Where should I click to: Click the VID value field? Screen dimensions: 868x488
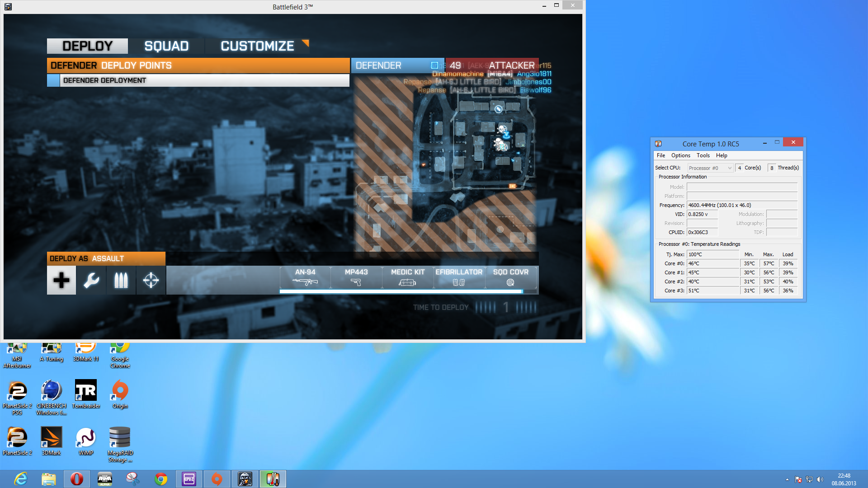702,214
